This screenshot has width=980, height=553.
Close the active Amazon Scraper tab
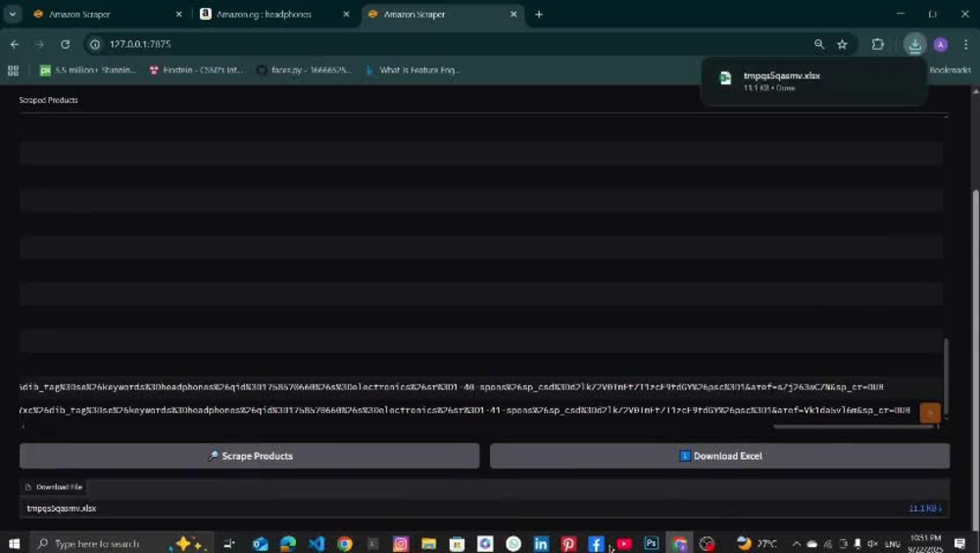[514, 14]
